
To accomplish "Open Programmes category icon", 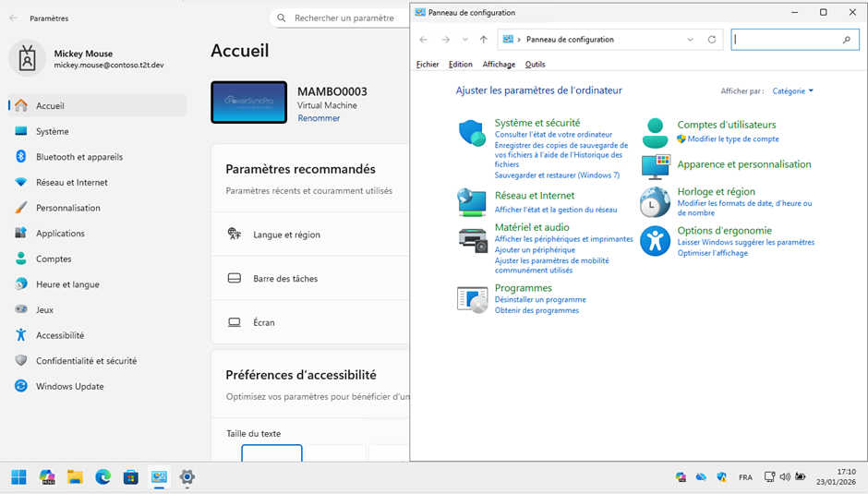I will [472, 299].
